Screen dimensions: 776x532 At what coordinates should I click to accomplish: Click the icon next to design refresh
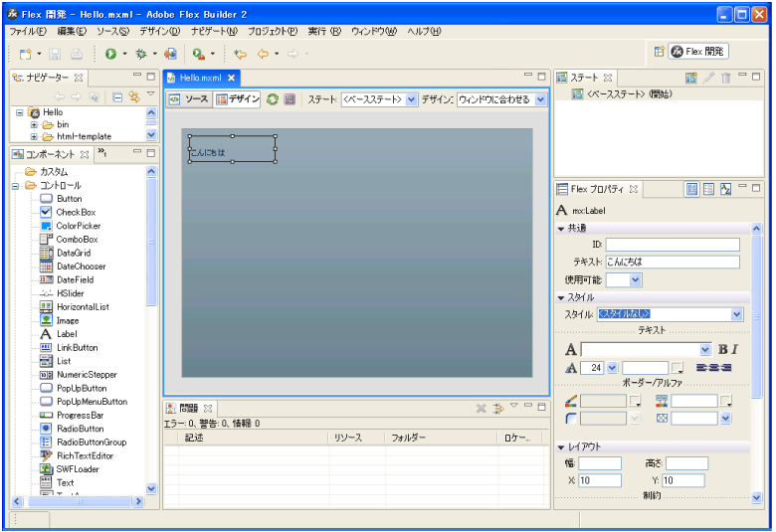[290, 99]
